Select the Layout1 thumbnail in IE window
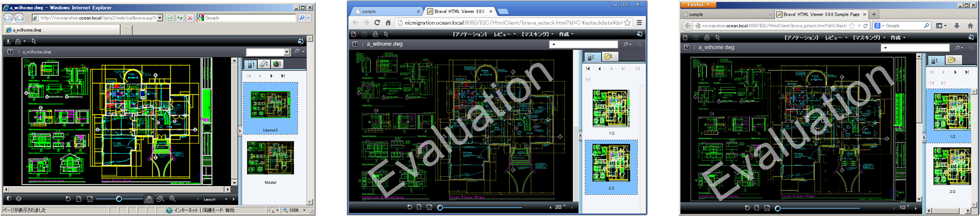This screenshot has width=980, height=216. [271, 108]
